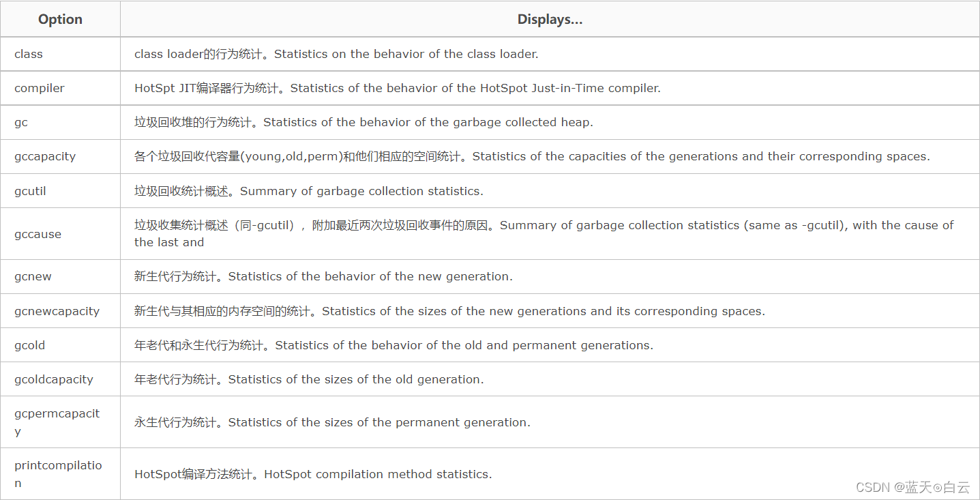Viewport: 980px width, 500px height.
Task: Click the class loader statistics description
Action: coord(336,54)
